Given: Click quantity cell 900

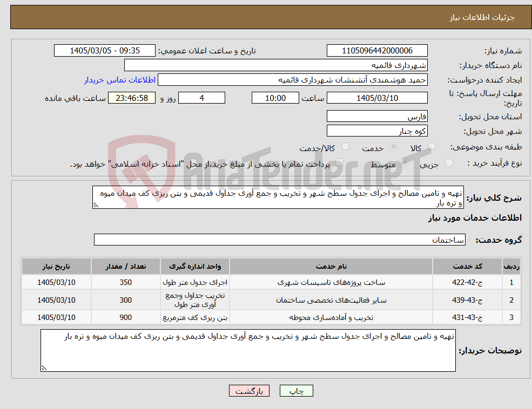Looking at the screenshot, I should (125, 317).
